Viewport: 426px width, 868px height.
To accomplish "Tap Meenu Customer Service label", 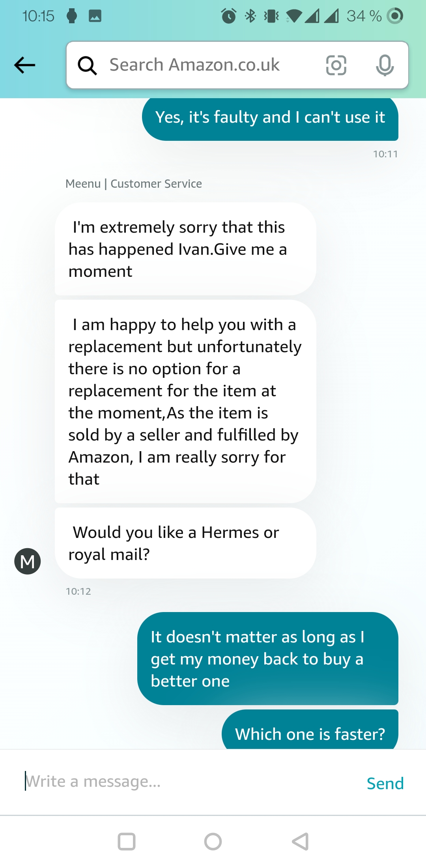I will click(134, 183).
